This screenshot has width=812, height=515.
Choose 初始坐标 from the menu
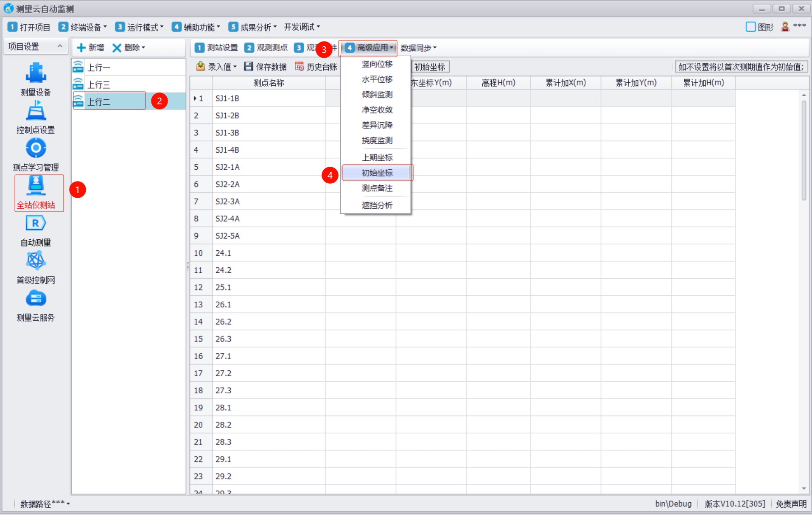tap(377, 173)
